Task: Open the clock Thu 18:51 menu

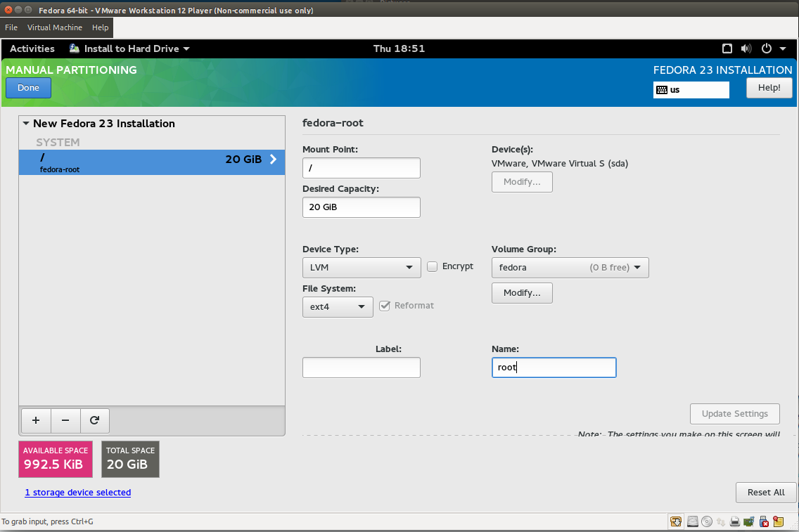Action: (399, 49)
